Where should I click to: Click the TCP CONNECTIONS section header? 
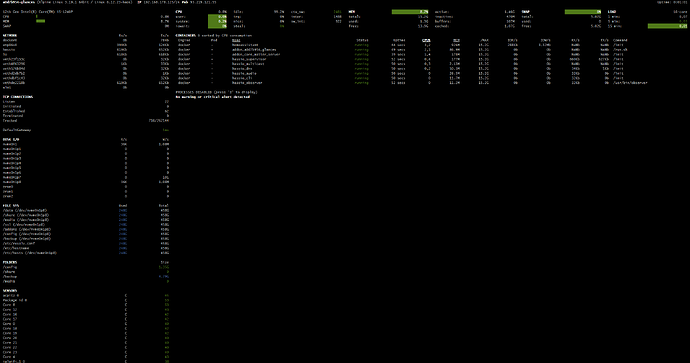tap(18, 97)
